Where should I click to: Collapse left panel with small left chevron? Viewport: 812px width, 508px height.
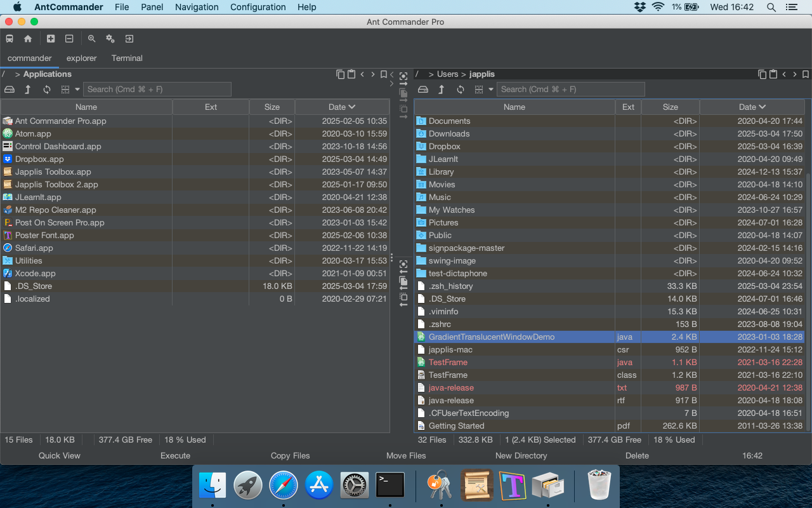pos(392,74)
